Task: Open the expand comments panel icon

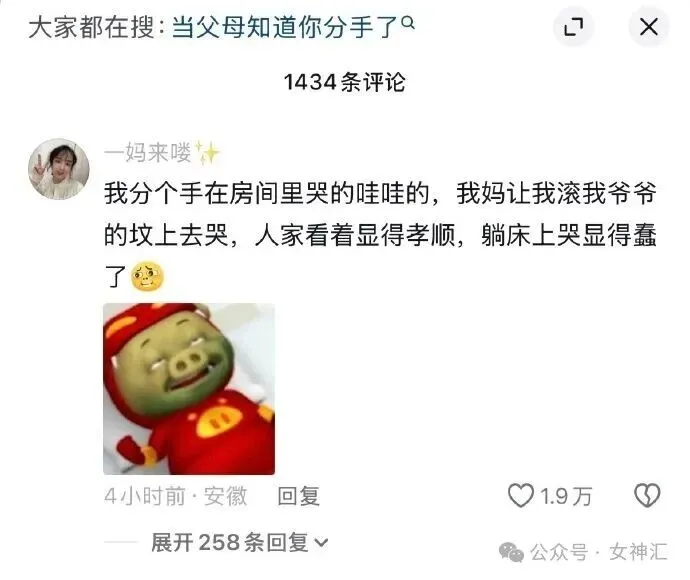Action: 573,27
